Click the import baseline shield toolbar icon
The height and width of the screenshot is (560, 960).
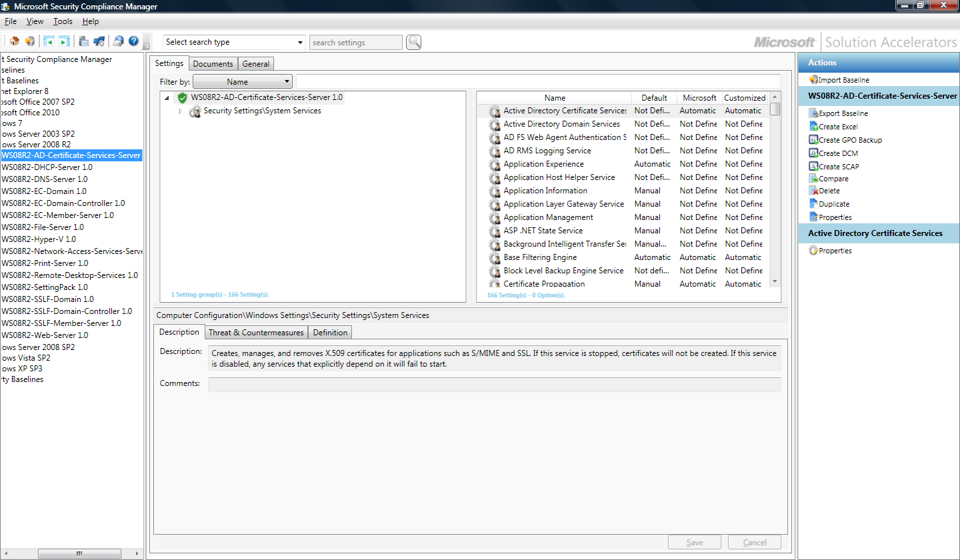point(29,41)
